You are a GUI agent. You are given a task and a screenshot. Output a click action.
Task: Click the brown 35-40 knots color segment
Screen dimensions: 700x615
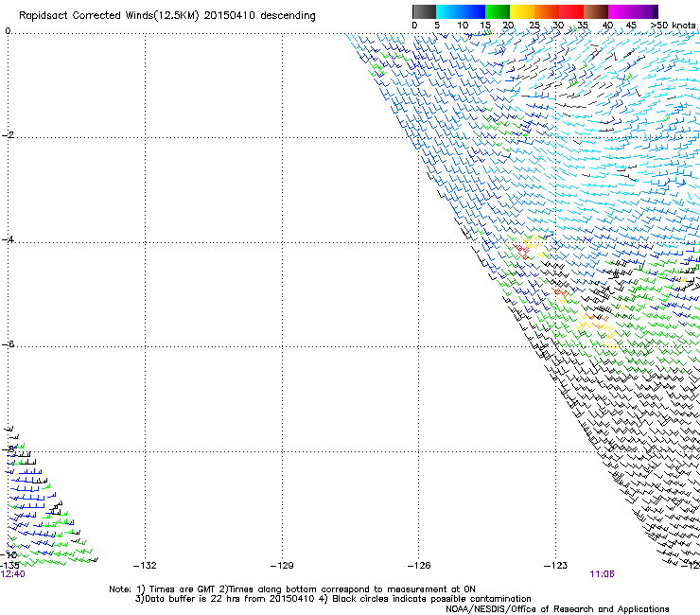coord(596,11)
